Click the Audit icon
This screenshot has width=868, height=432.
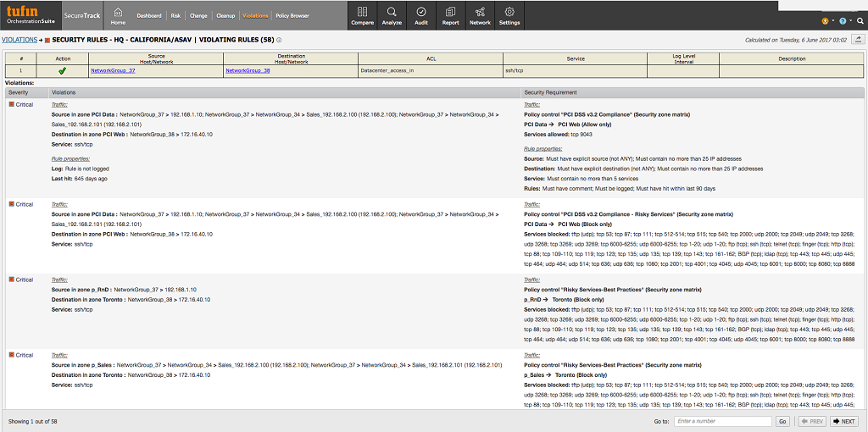(x=421, y=15)
